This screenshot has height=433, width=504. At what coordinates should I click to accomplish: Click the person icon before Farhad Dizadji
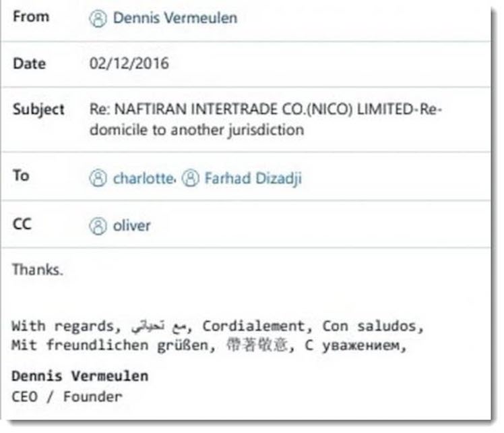pos(191,178)
